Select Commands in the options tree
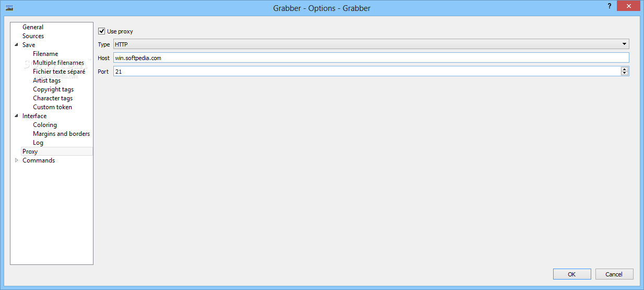This screenshot has width=644, height=290. click(39, 160)
